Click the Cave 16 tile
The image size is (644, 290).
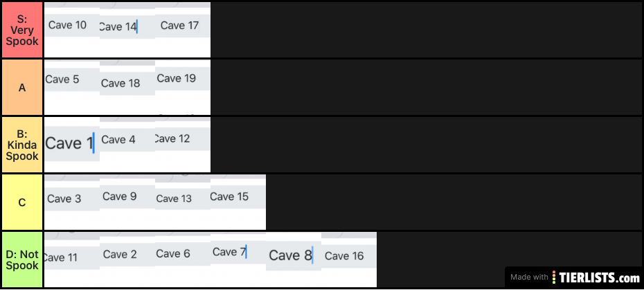349,260
